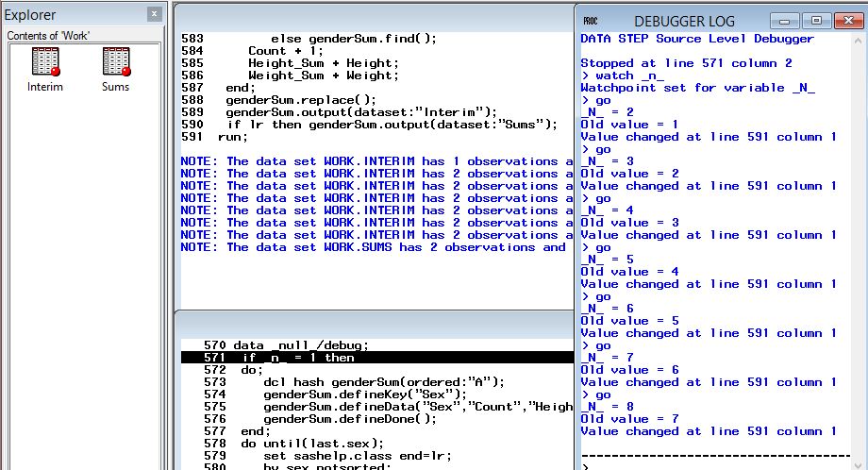Click 'Stopped at line 571' debugger message
The image size is (868, 470).
(x=686, y=63)
